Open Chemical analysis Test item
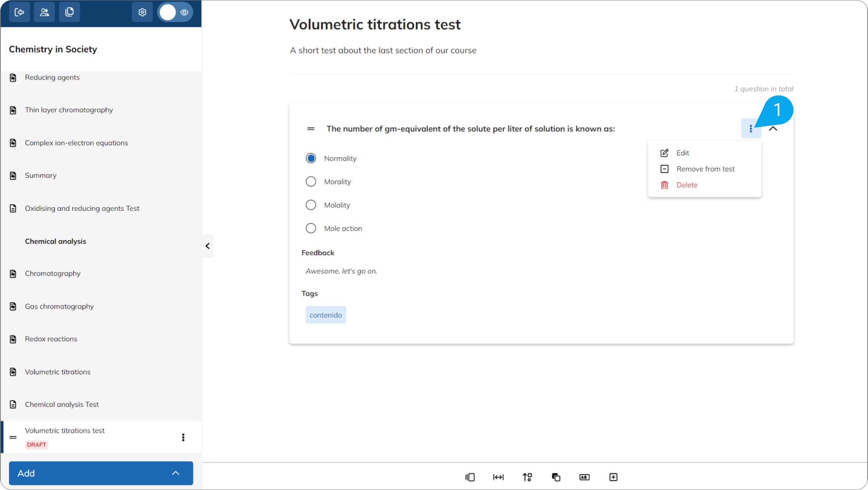The width and height of the screenshot is (868, 490). [62, 404]
